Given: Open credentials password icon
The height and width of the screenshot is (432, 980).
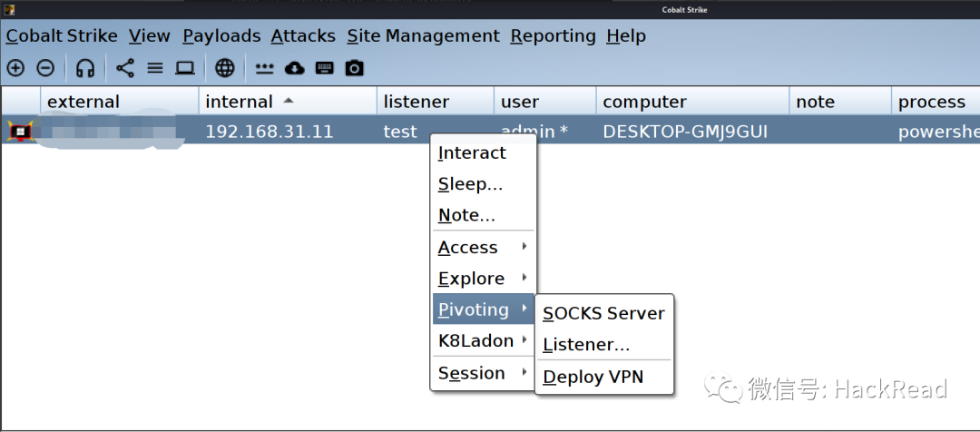Looking at the screenshot, I should [264, 68].
